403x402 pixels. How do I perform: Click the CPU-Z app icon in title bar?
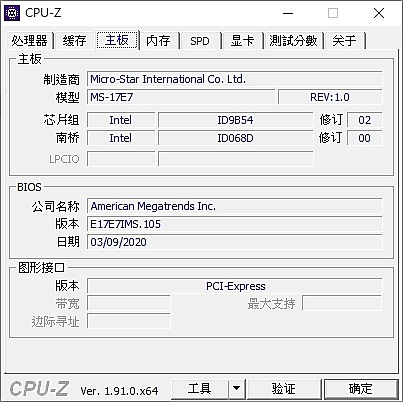coord(12,13)
